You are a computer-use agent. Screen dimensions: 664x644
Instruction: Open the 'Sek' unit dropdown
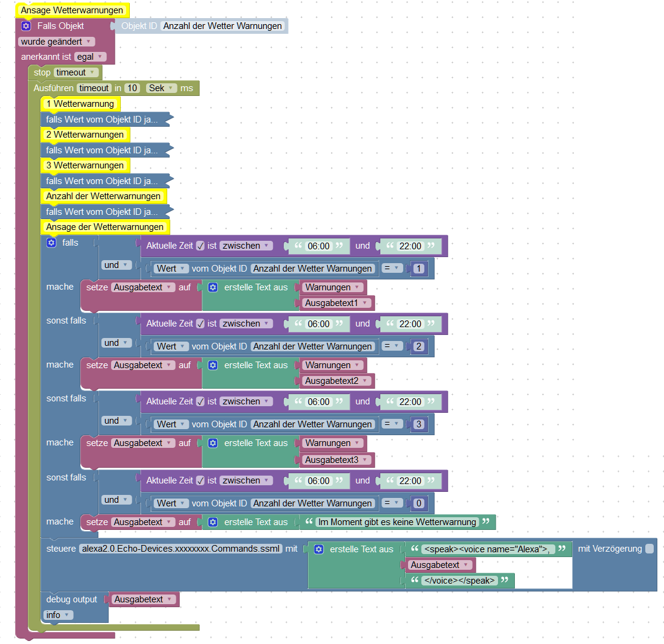[161, 88]
